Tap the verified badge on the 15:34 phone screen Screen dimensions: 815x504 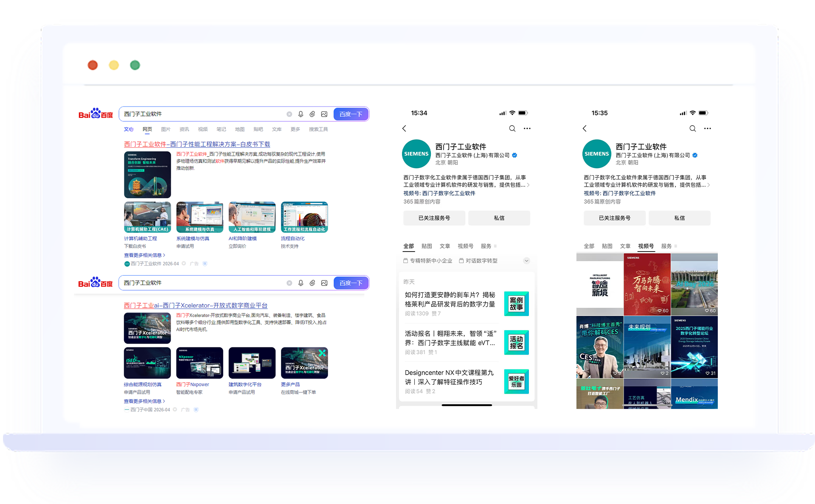coord(514,155)
